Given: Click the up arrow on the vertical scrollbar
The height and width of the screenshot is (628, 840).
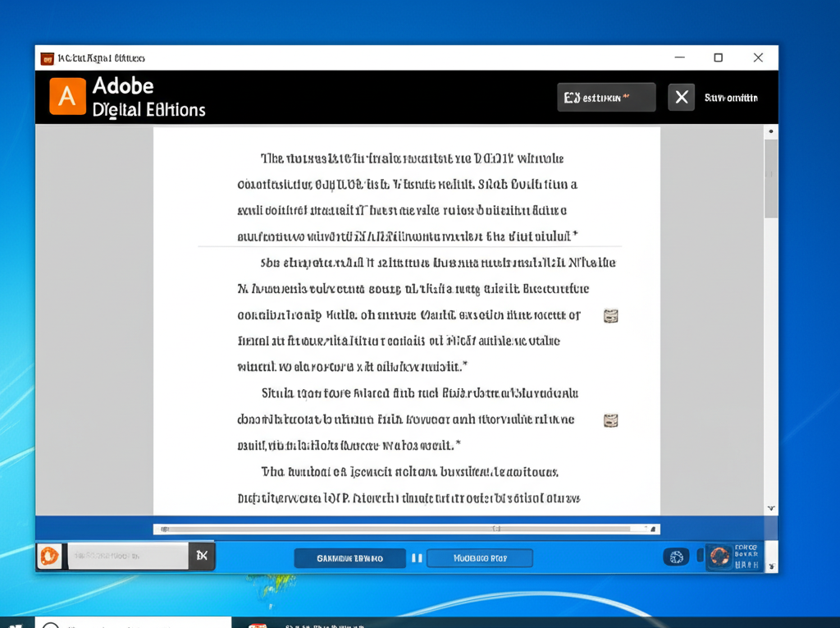Looking at the screenshot, I should tap(769, 130).
